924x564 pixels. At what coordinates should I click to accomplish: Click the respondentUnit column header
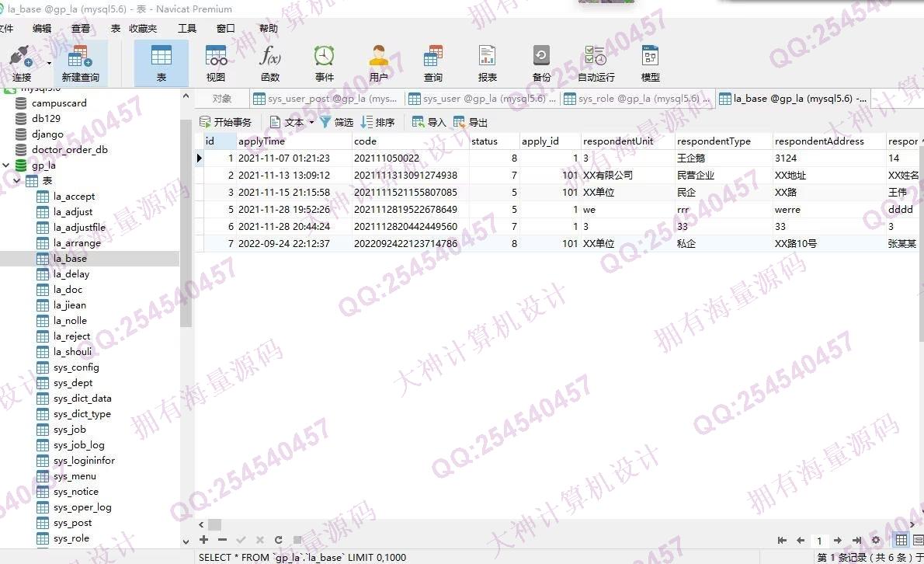click(x=627, y=141)
